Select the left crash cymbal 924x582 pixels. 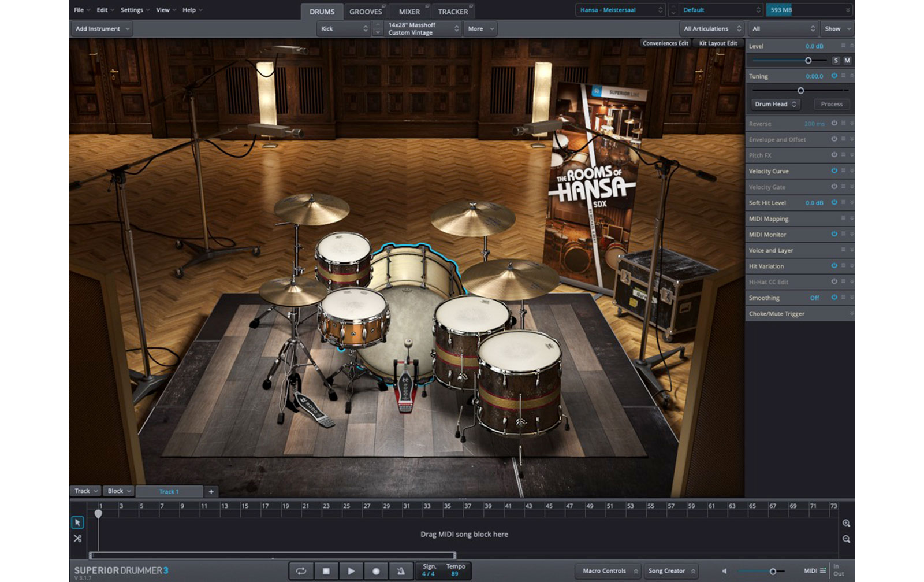click(x=312, y=208)
